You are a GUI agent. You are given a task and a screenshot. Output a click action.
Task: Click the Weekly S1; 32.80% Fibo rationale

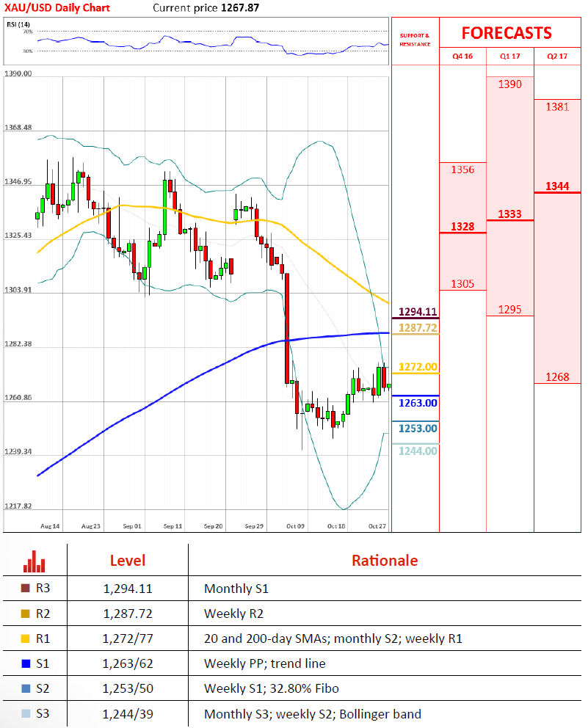coord(271,689)
